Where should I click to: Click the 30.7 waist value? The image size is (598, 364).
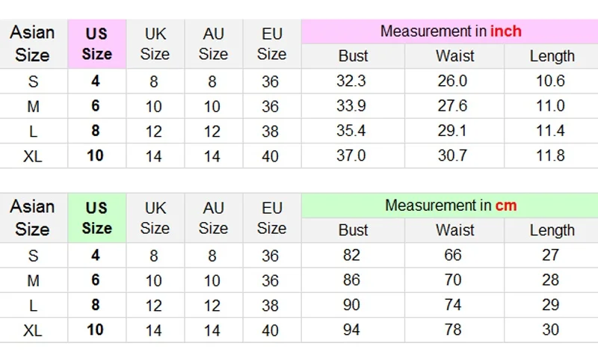click(x=452, y=155)
